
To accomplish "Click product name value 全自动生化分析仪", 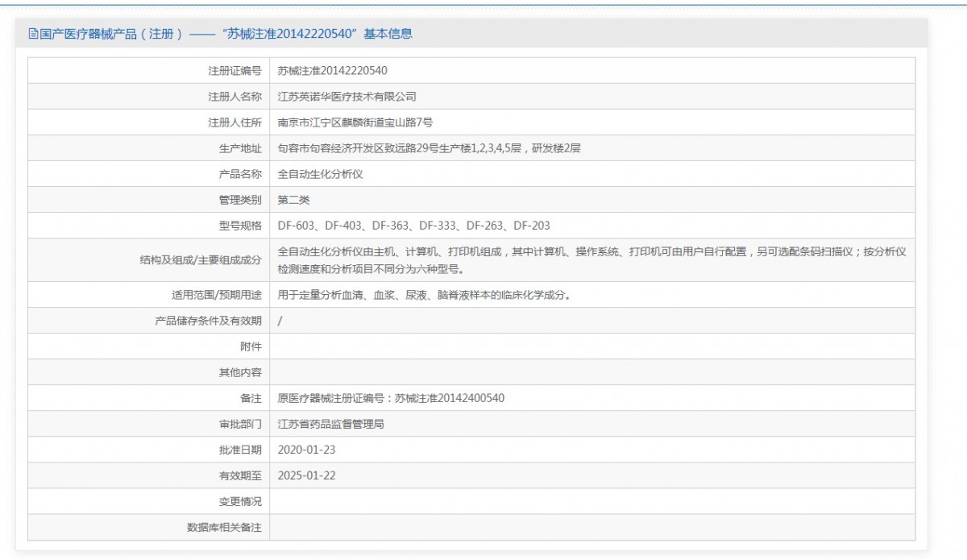I will [x=320, y=174].
